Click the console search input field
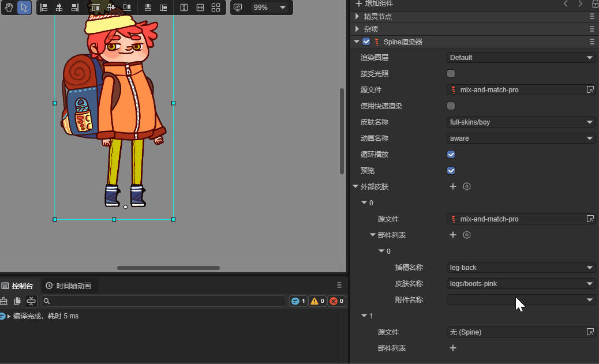 click(x=164, y=301)
